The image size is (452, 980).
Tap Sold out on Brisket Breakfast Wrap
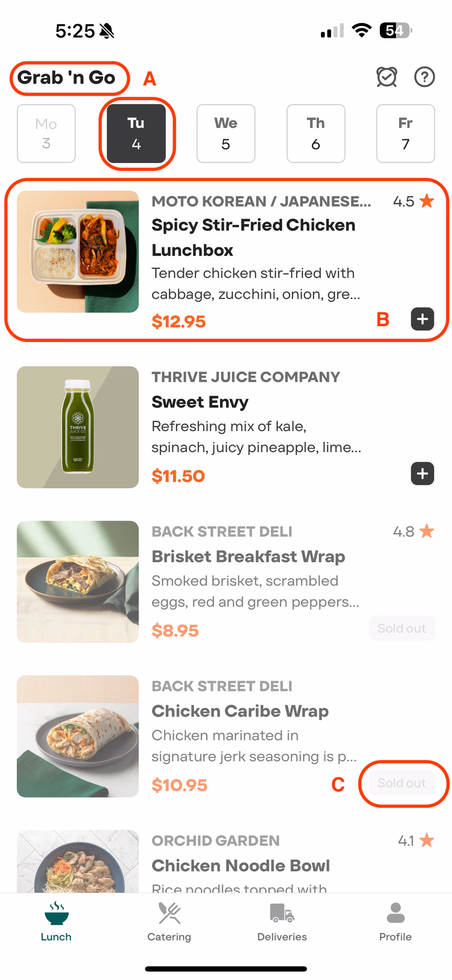tap(402, 628)
